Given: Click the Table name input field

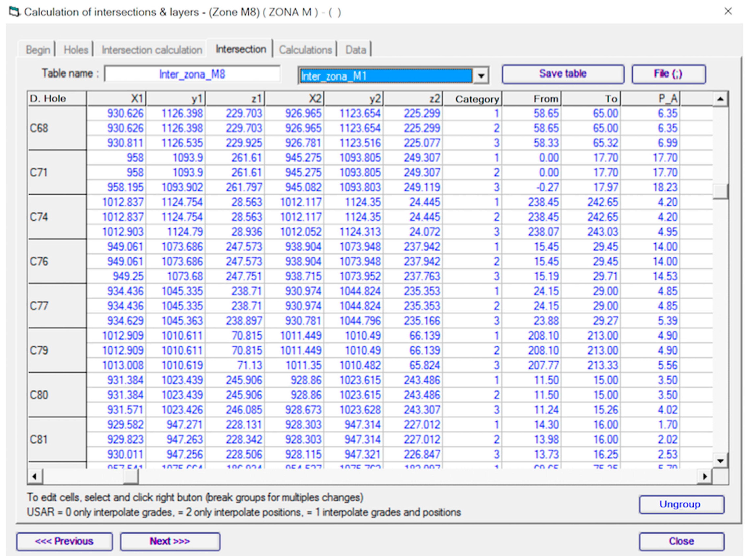Looking at the screenshot, I should (192, 74).
